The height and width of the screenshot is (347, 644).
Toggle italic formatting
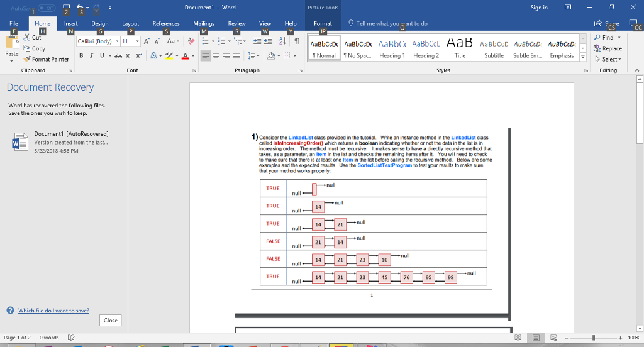pos(91,55)
